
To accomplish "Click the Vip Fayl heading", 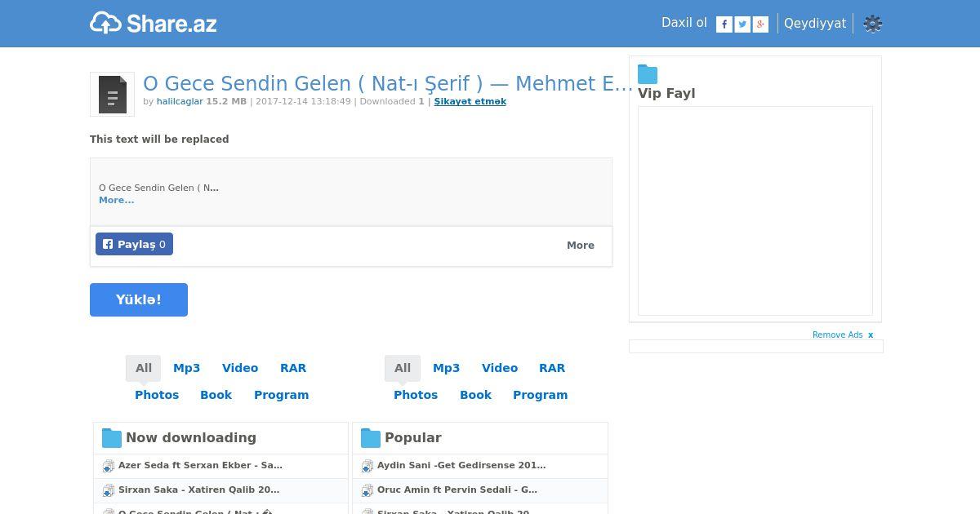I will (x=666, y=94).
